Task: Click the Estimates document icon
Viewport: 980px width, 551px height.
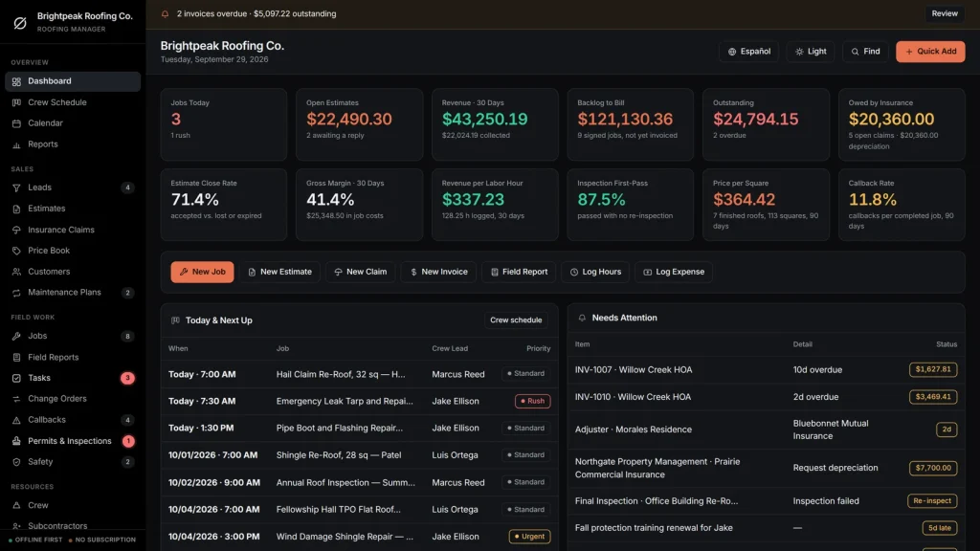Action: tap(16, 209)
